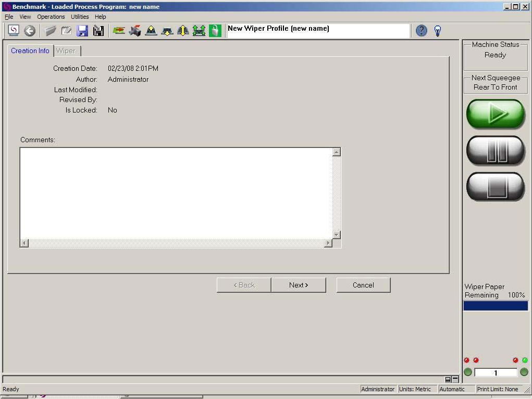
Task: Click the edit notepad toolbar icon
Action: [x=66, y=31]
